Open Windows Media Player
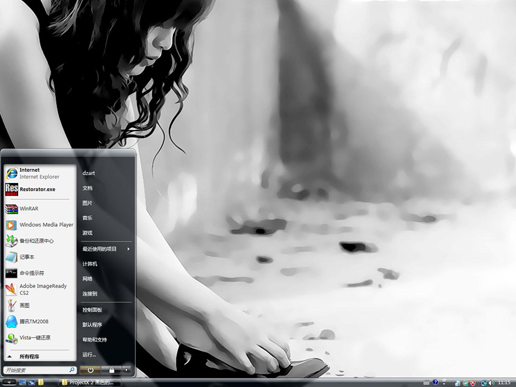The height and width of the screenshot is (387, 516). click(x=39, y=225)
